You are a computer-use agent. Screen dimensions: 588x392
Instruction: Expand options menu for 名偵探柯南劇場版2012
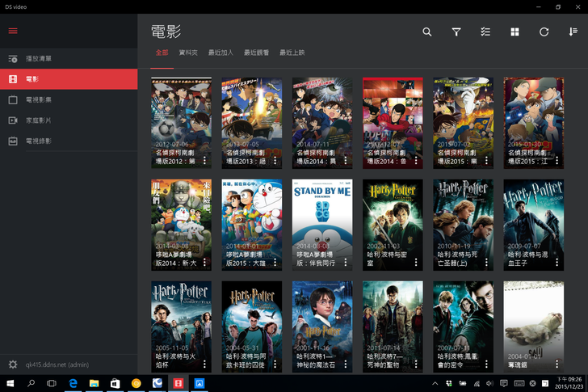click(204, 160)
